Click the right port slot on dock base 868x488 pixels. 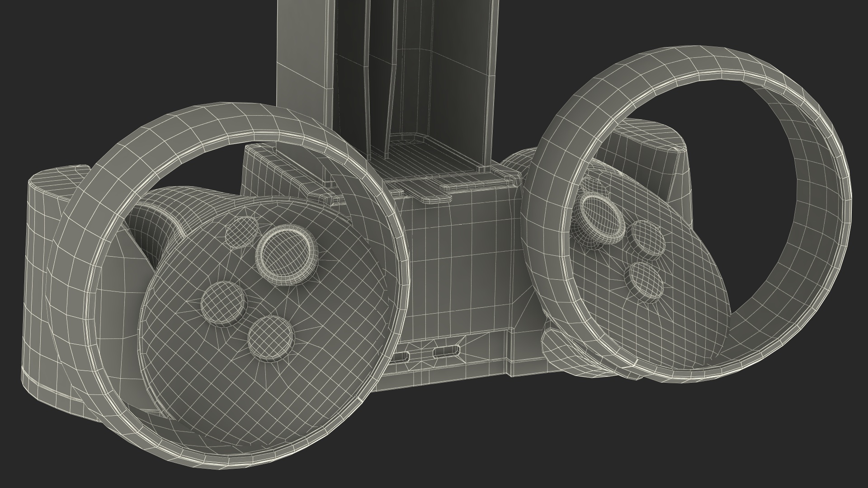(x=446, y=351)
